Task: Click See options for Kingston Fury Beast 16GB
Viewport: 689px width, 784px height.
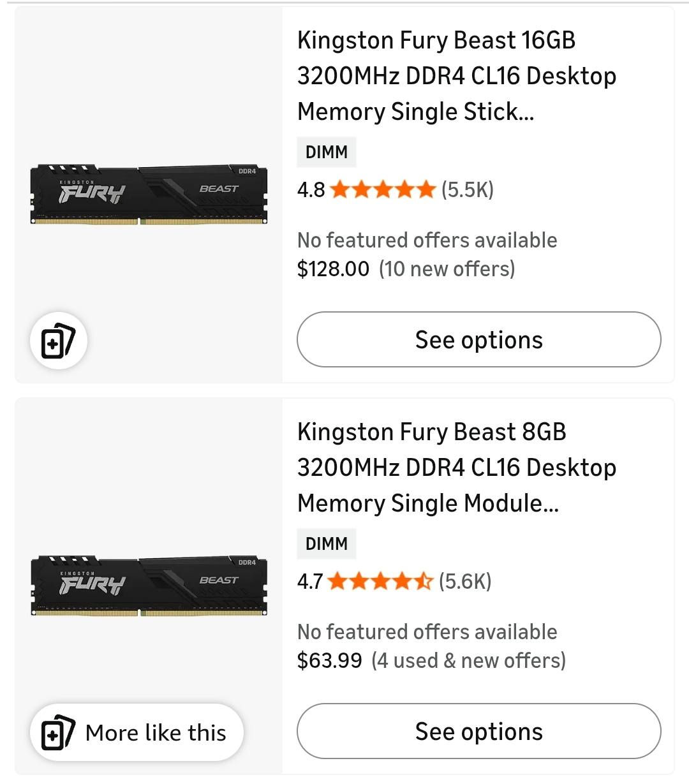Action: 478,339
